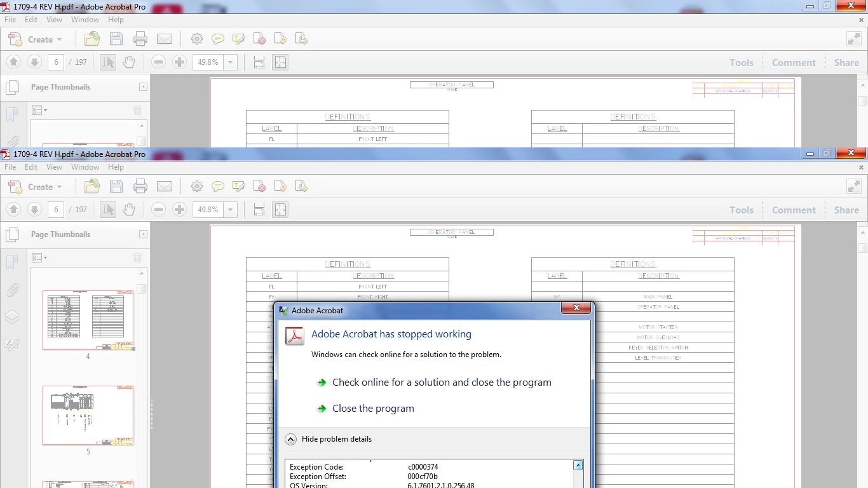Go to previous page in the front window
This screenshot has width=868, height=488.
coord(14,210)
